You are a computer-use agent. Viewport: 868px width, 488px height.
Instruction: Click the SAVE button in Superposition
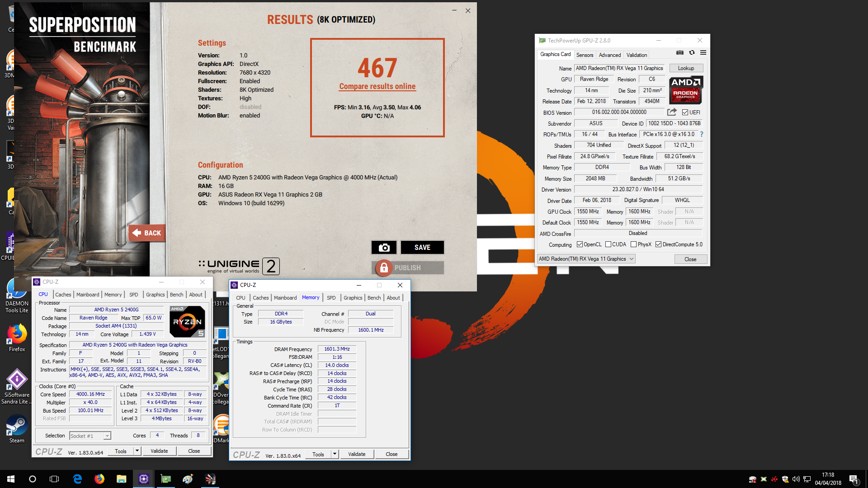422,248
